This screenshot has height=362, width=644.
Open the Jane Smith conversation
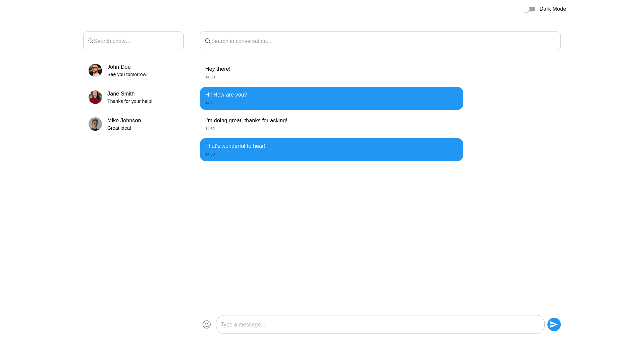click(x=121, y=94)
